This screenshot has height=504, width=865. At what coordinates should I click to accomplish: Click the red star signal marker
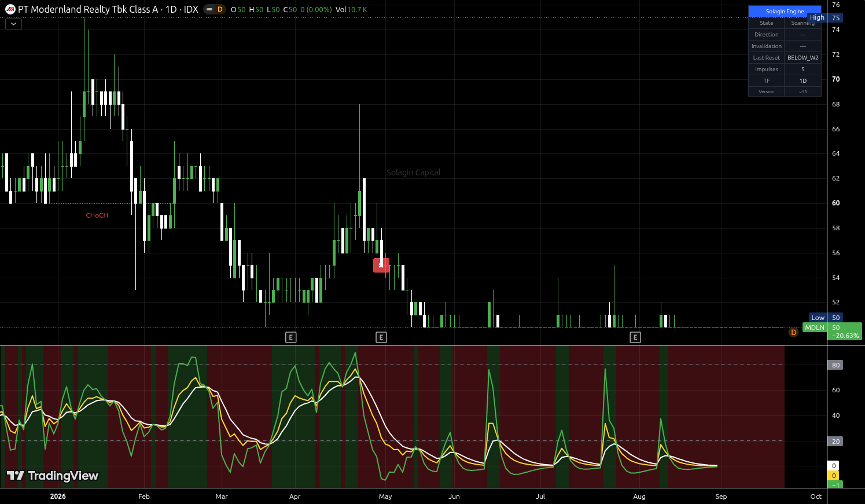[381, 265]
